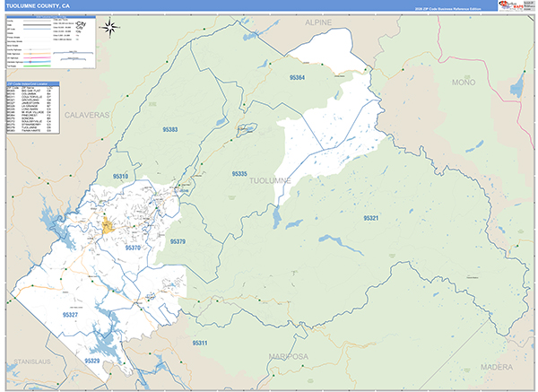Click the CALAVERAS county label

coord(87,115)
